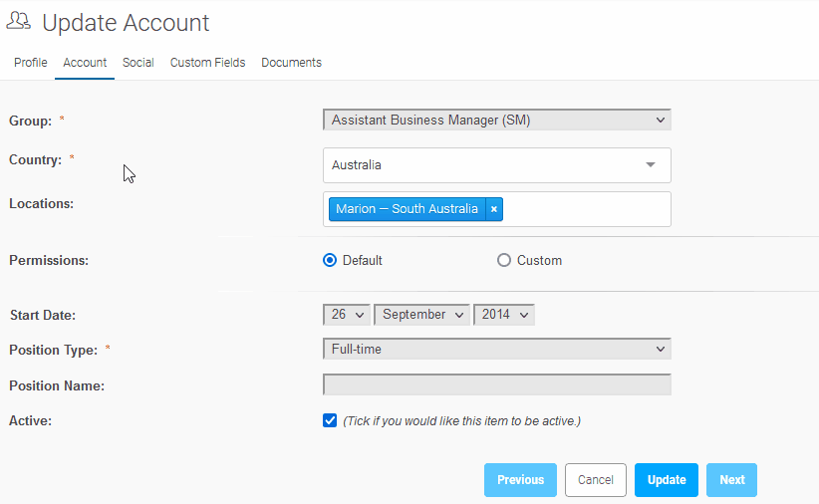
Task: Click the Update Account people icon
Action: [x=19, y=22]
